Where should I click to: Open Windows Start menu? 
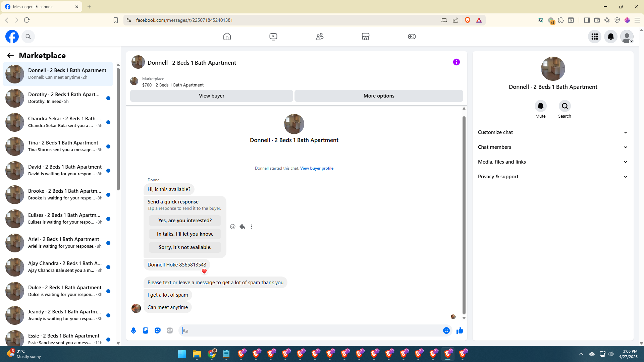tap(182, 354)
